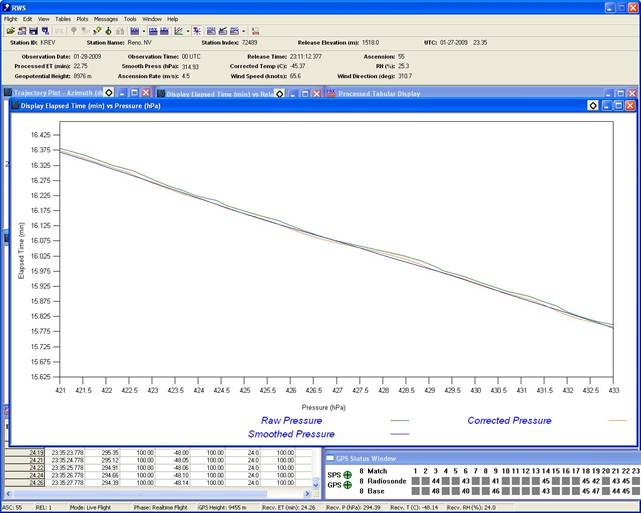Viewport: 641px width, 513px height.
Task: Click the blue window icon with the arrow
Action: (223, 31)
